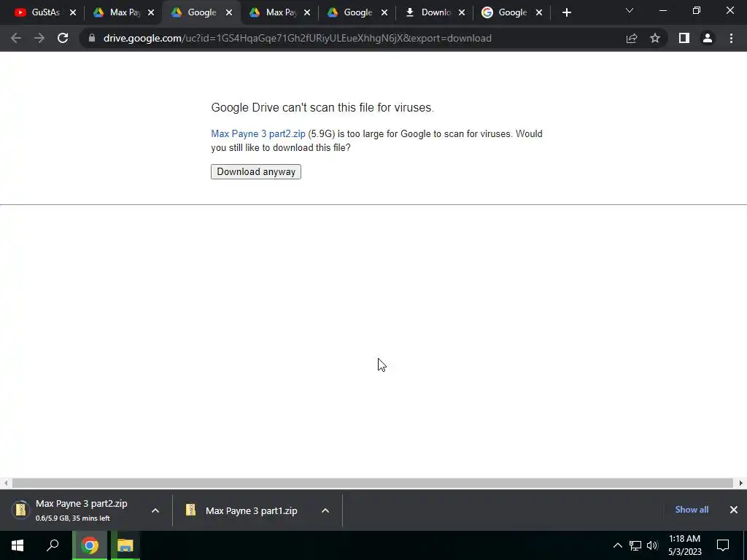Open the Chrome profile menu
This screenshot has width=747, height=560.
[x=708, y=38]
